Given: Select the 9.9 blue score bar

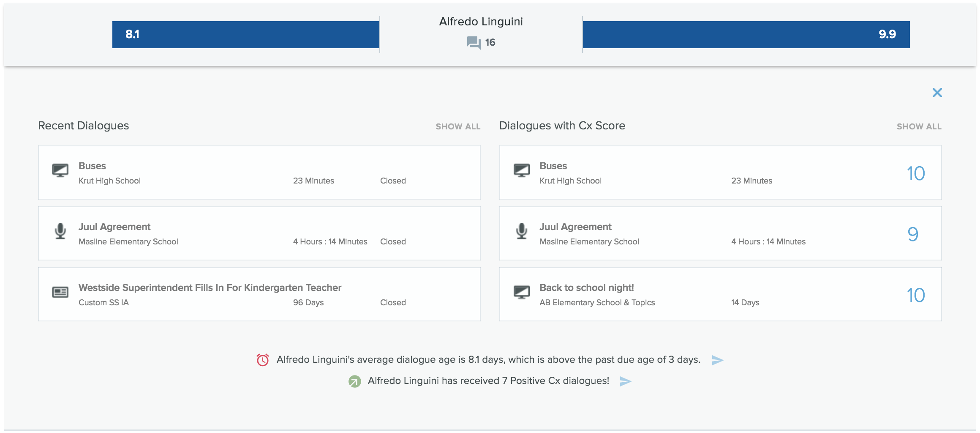Looking at the screenshot, I should pyautogui.click(x=746, y=35).
